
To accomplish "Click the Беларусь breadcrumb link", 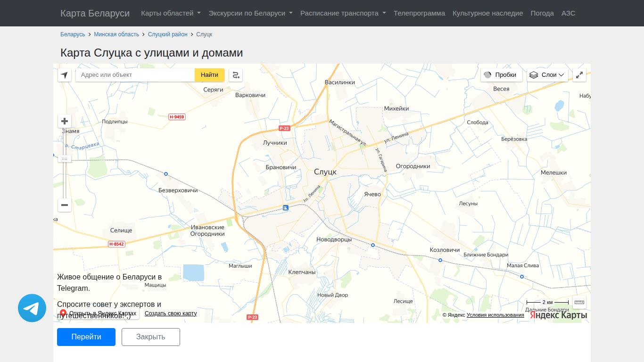I will coord(73,34).
